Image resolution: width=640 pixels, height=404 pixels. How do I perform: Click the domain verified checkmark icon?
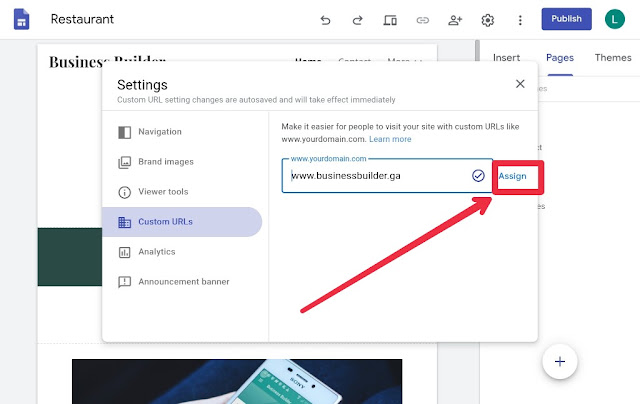click(x=478, y=176)
